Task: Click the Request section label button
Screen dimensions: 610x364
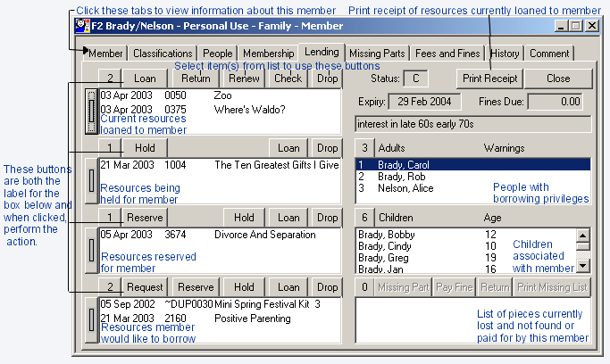Action: tap(144, 287)
